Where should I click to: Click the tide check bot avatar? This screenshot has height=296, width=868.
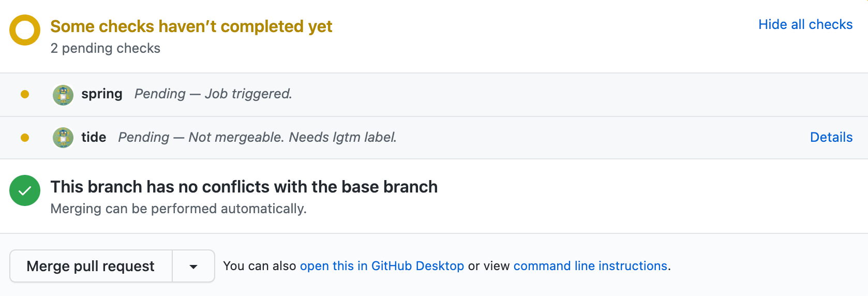[x=63, y=138]
